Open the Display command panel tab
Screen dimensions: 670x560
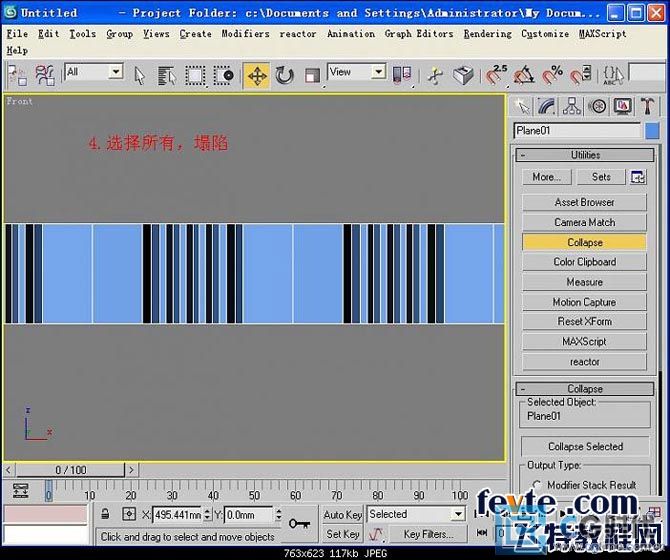click(x=623, y=106)
